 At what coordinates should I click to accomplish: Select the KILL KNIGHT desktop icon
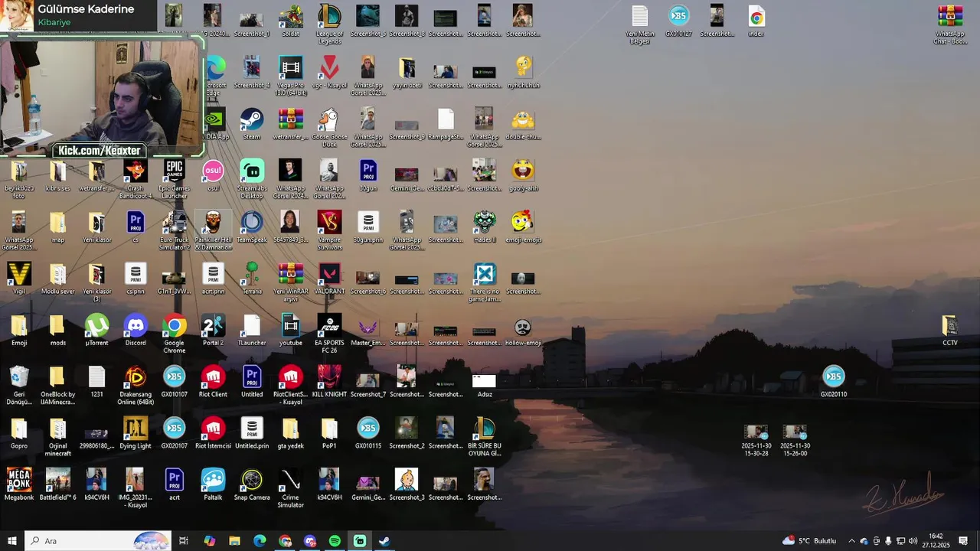point(329,381)
